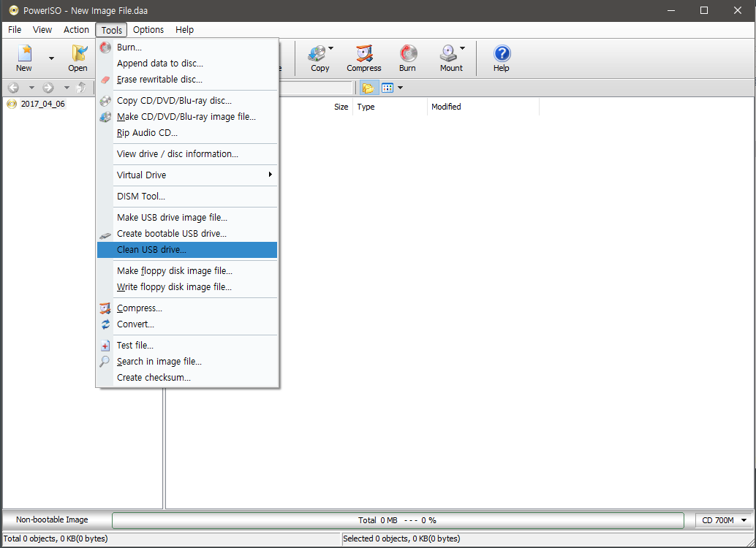This screenshot has height=548, width=756.
Task: Open the Options menu
Action: [x=148, y=30]
